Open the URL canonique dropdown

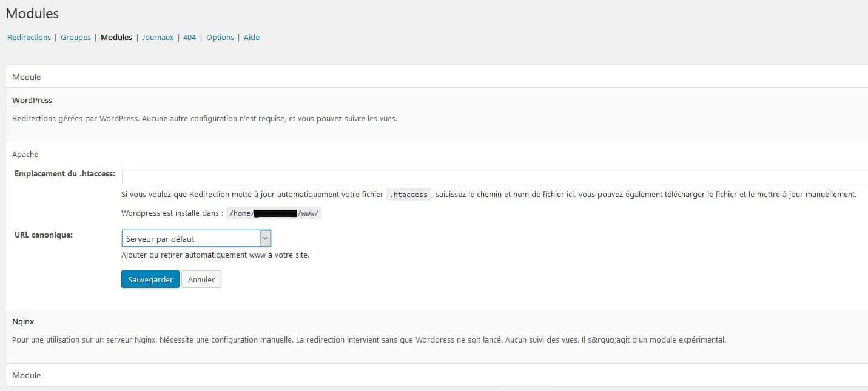(196, 238)
